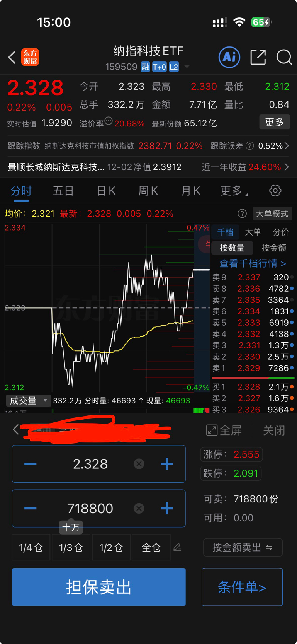Tap the back arrow beside 东方财富 logo
297x644 pixels.
[12, 57]
